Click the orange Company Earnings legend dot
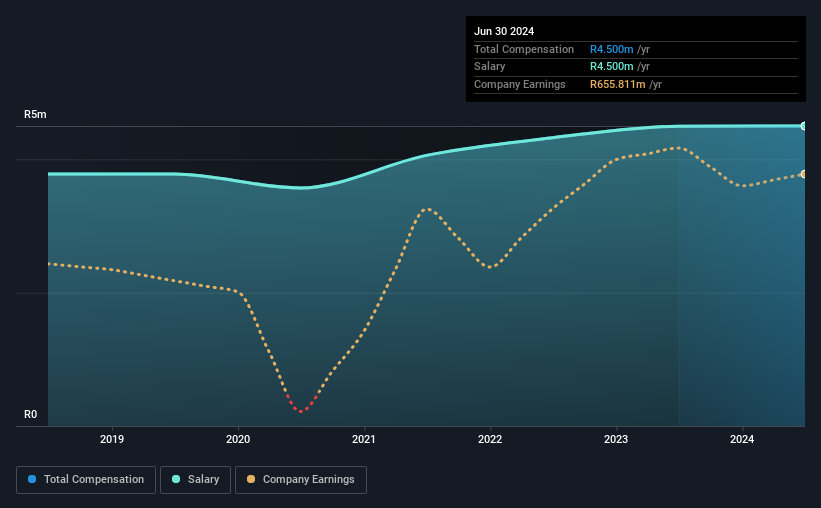The image size is (821, 508). click(x=251, y=479)
